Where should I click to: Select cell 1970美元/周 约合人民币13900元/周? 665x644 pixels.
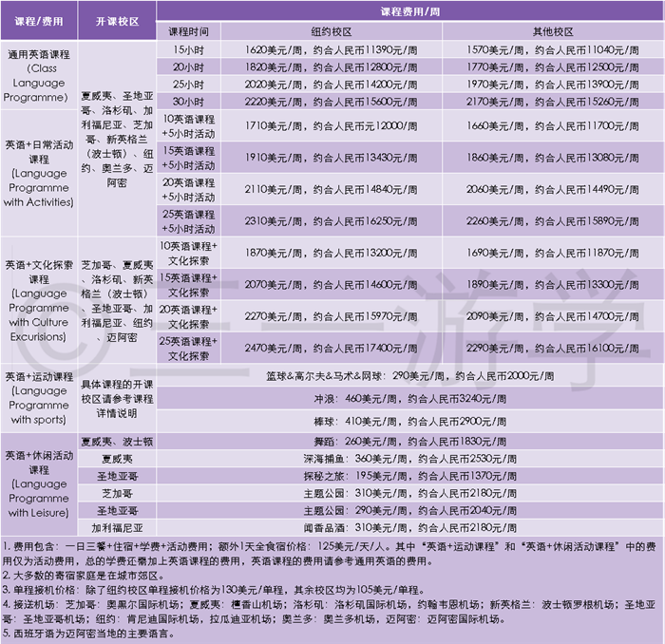click(x=553, y=85)
